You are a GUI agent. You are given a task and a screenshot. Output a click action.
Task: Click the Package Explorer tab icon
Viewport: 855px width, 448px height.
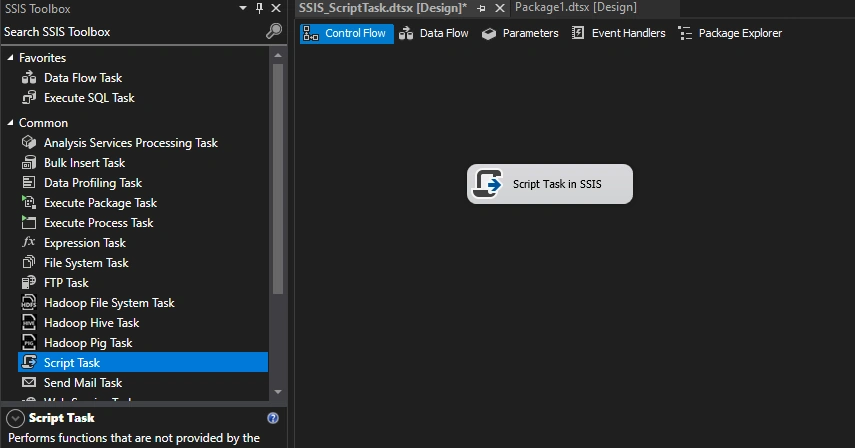point(685,33)
